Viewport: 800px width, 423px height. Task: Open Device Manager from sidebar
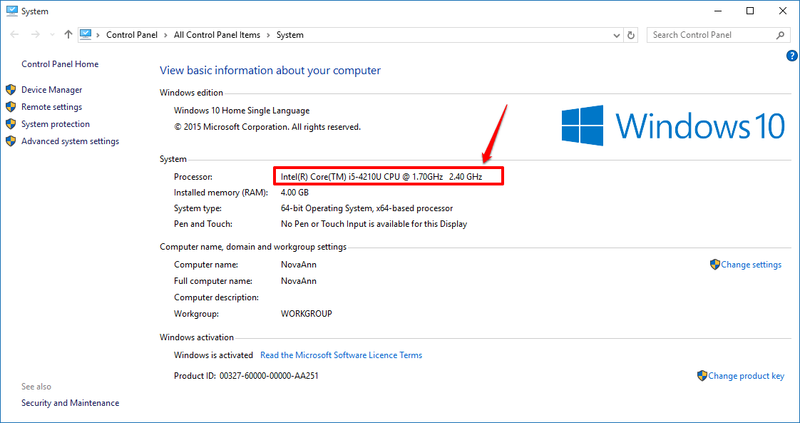pyautogui.click(x=52, y=90)
